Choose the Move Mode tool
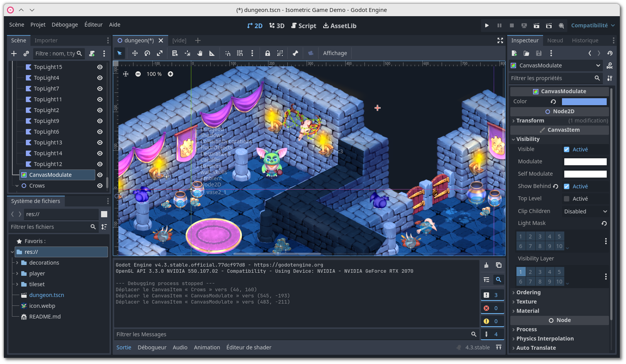Image resolution: width=626 pixels, height=364 pixels. (x=135, y=53)
